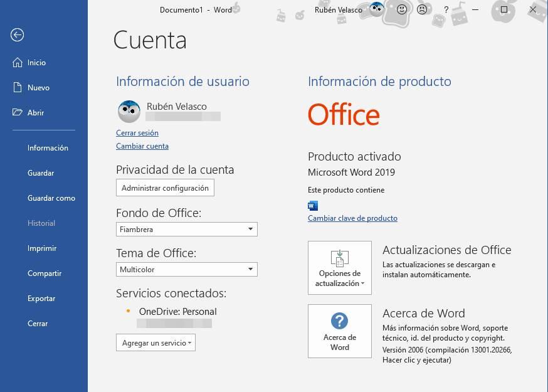
Task: Click the Office logo text
Action: tap(344, 114)
